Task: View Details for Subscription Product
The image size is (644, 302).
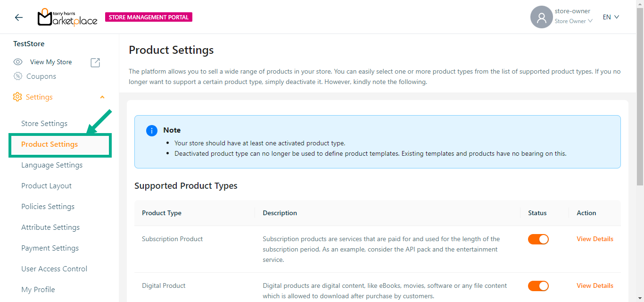Action: tap(594, 239)
